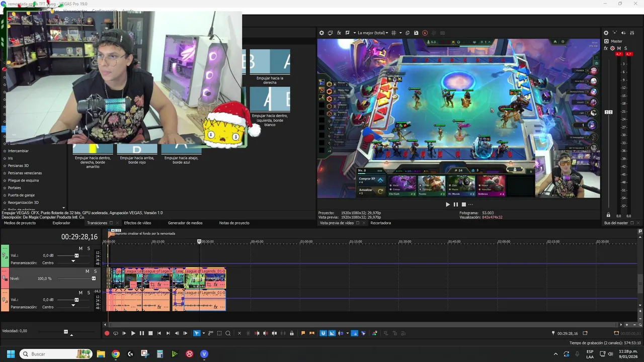Choose the selection edit tool
This screenshot has width=644, height=362.
click(x=219, y=333)
